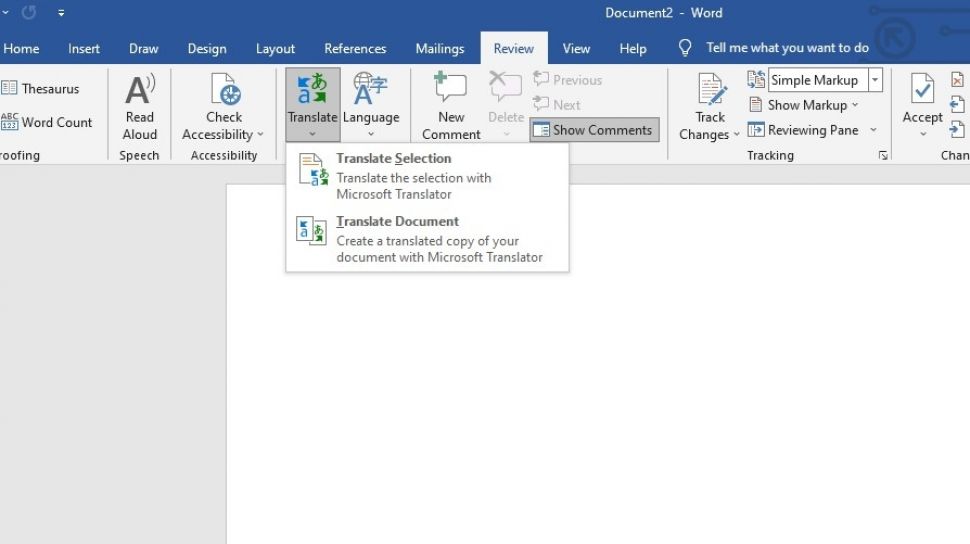This screenshot has height=544, width=970.
Task: Go to Next comment
Action: (x=557, y=105)
